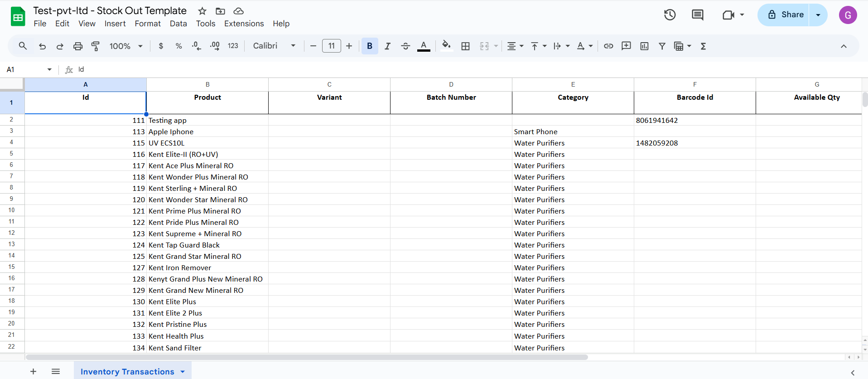
Task: Redo the last action
Action: pyautogui.click(x=60, y=46)
